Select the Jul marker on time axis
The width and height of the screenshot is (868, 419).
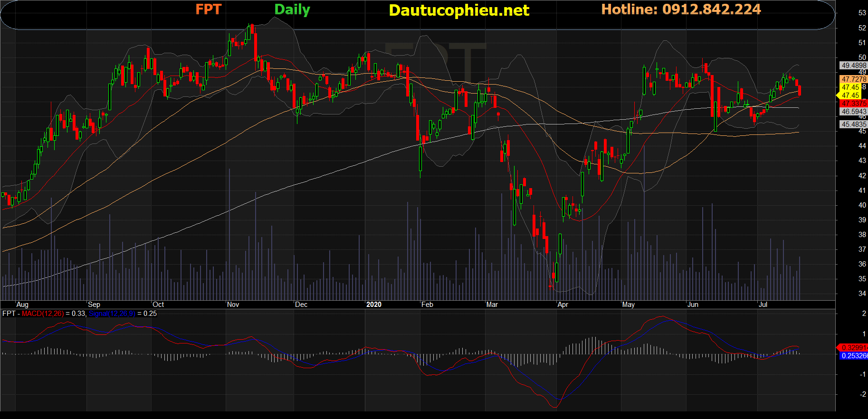click(763, 305)
